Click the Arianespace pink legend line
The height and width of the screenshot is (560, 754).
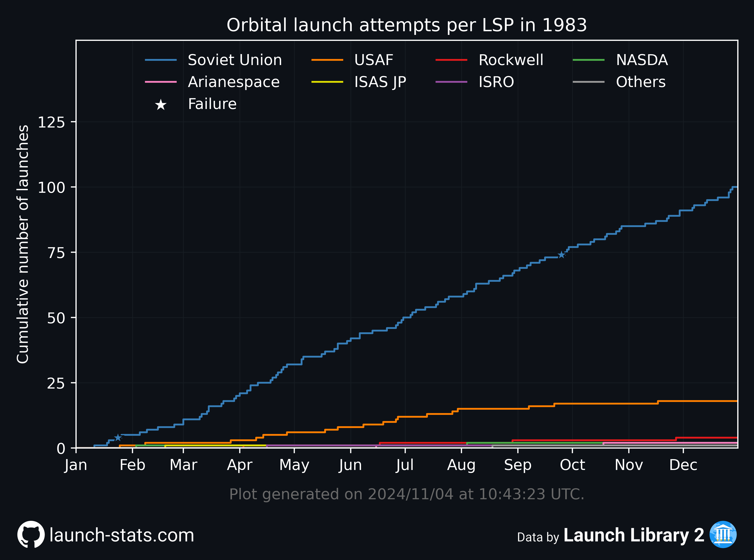click(x=161, y=82)
